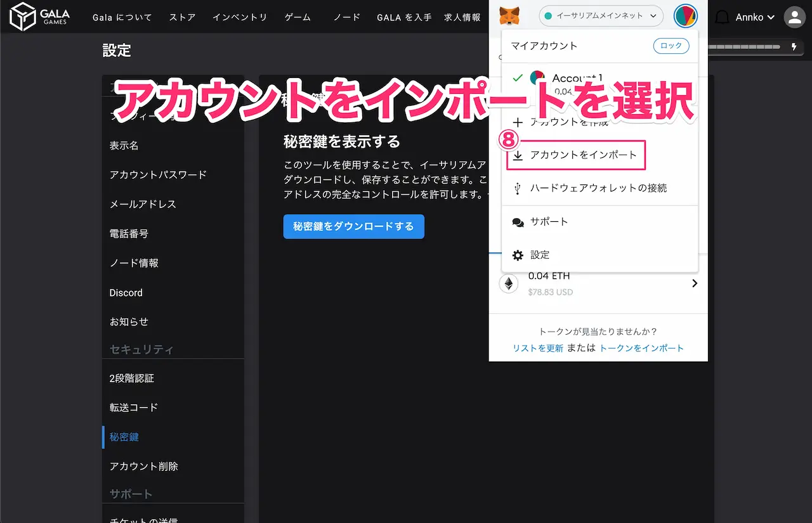Choose ハードウェアウォレットの接続 menu entry
This screenshot has height=523, width=812.
598,188
